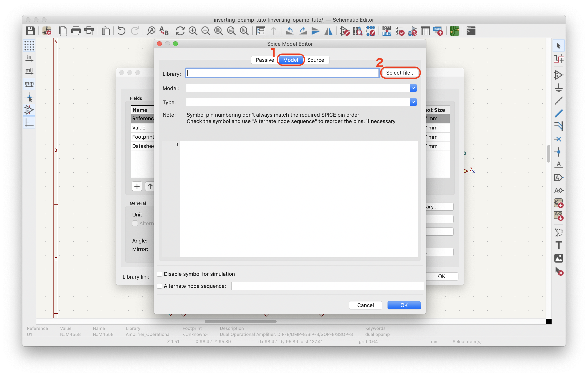The image size is (588, 376).
Task: Switch to the Source tab
Action: point(315,60)
